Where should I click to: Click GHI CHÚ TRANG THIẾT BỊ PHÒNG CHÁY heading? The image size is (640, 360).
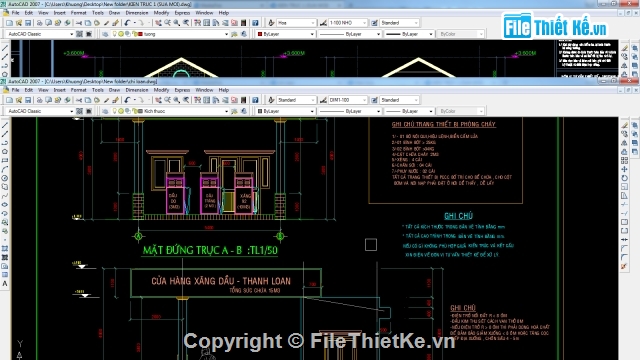444,124
